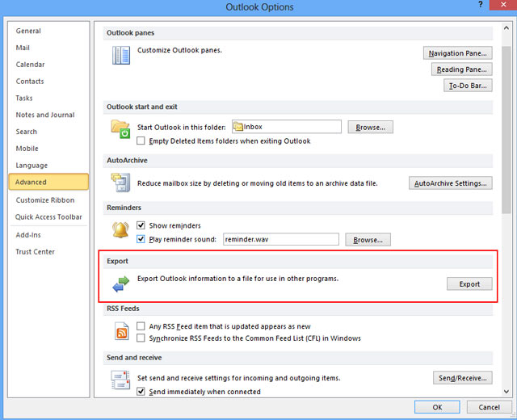Open Notes and Journal options

pos(48,115)
